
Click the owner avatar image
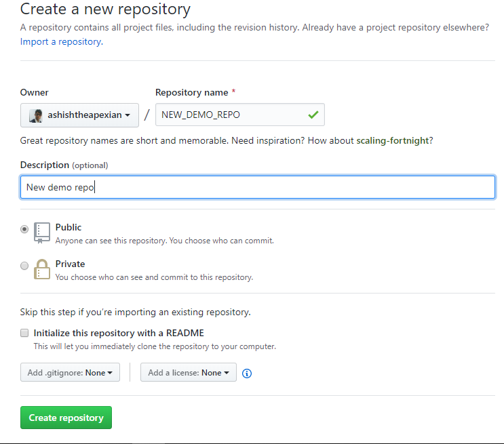36,115
